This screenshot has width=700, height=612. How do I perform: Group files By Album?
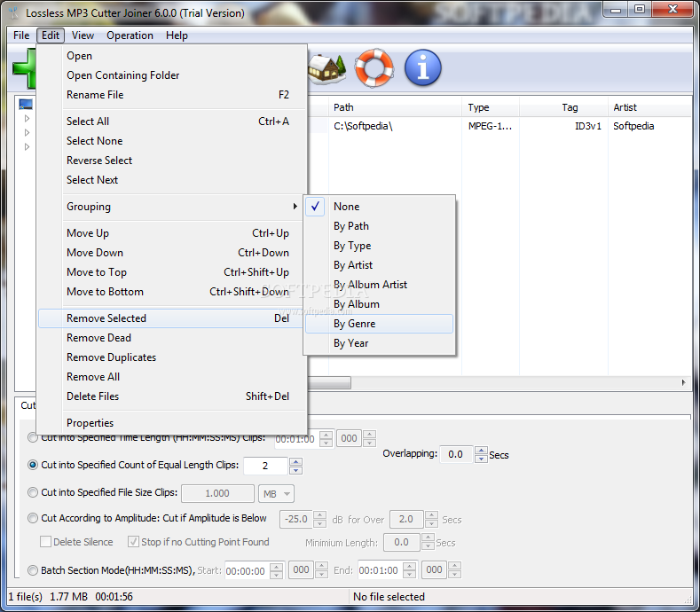tap(379, 304)
